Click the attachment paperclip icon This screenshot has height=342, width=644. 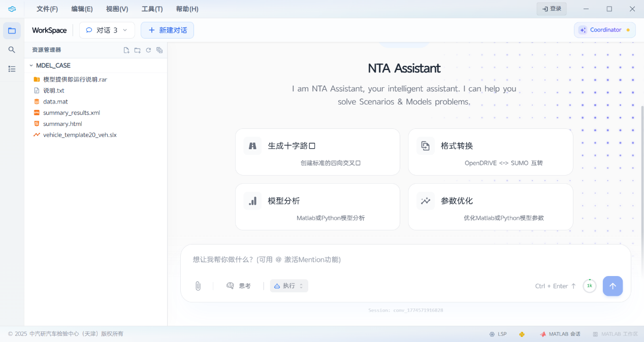198,286
